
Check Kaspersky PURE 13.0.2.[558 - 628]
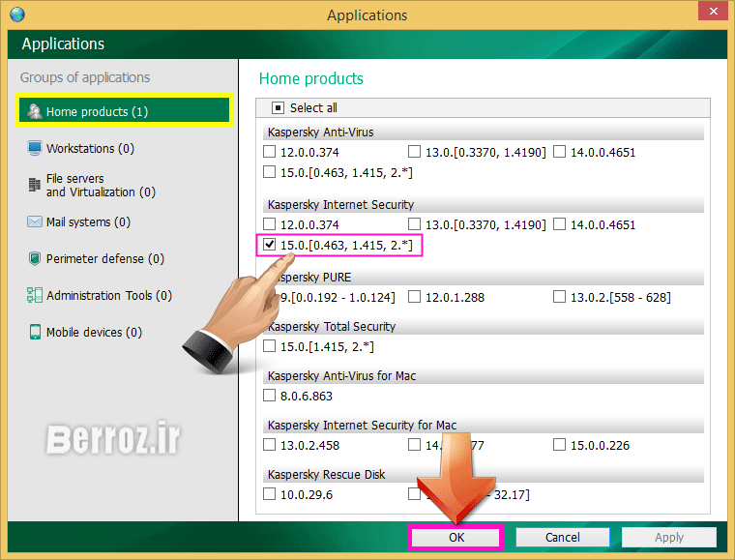[x=559, y=297]
